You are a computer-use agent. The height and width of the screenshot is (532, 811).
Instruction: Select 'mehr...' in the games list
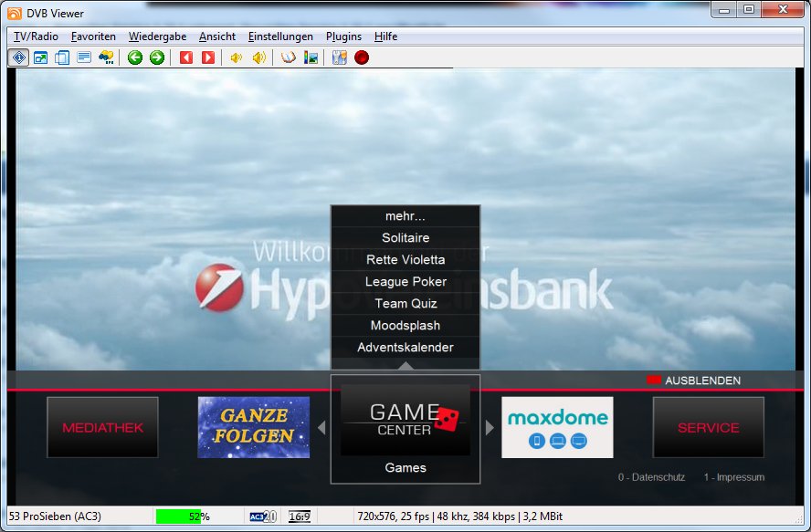[405, 216]
